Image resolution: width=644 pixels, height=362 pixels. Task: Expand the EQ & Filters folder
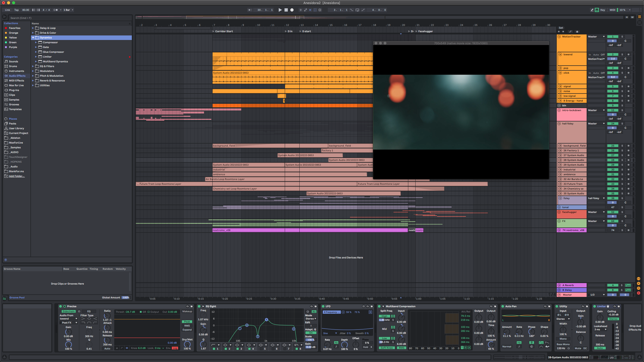tap(33, 66)
